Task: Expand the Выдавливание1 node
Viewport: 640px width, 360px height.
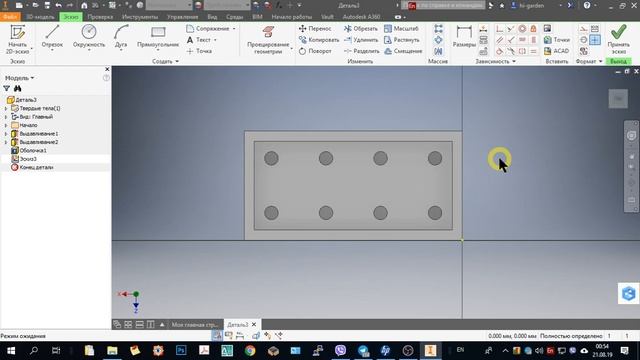Action: (6, 134)
